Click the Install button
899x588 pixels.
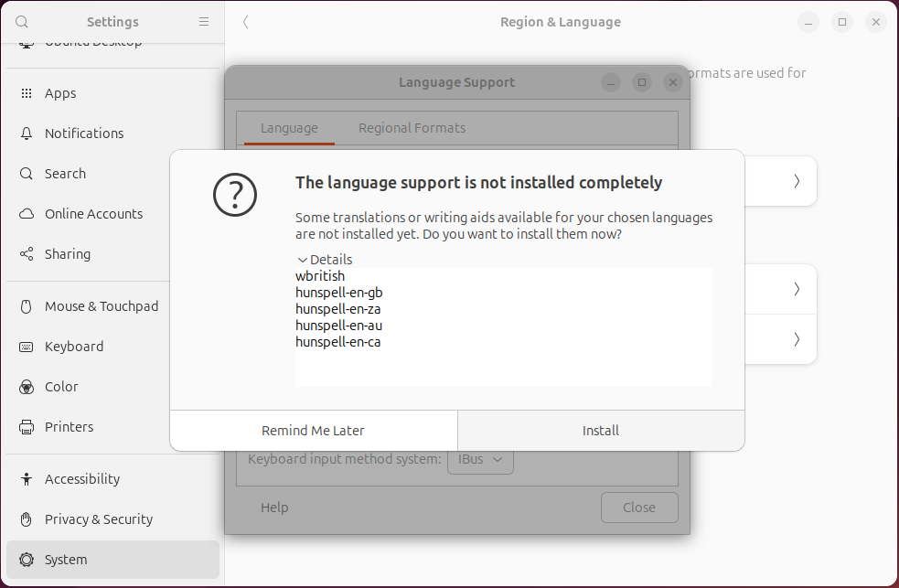tap(601, 431)
